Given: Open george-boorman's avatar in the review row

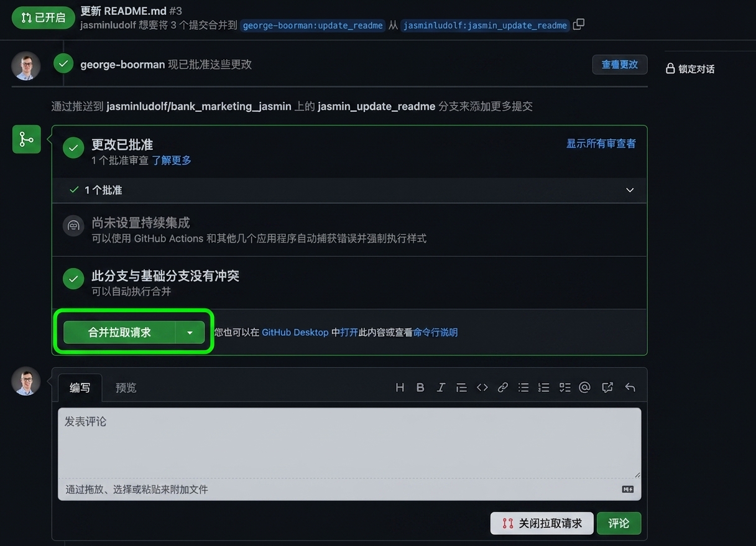Looking at the screenshot, I should tap(26, 66).
